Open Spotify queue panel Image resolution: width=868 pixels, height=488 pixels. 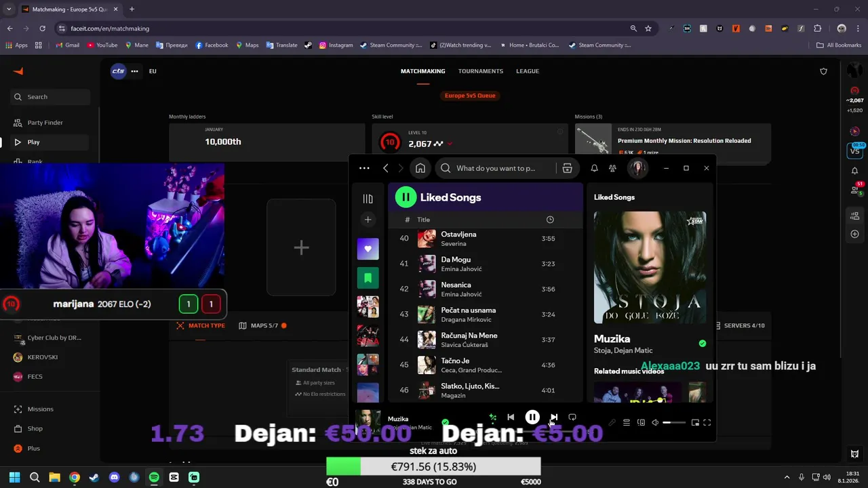coord(627,423)
